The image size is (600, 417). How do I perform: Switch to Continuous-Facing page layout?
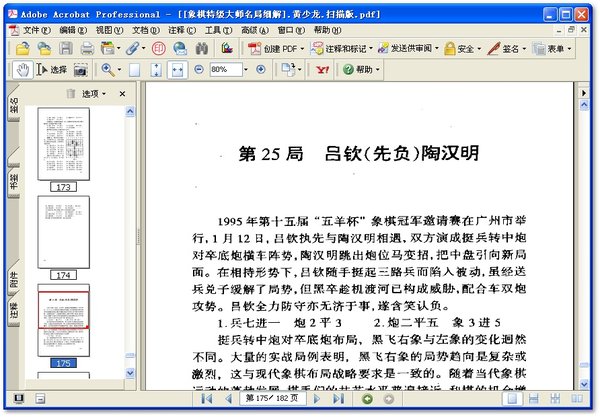(555, 399)
